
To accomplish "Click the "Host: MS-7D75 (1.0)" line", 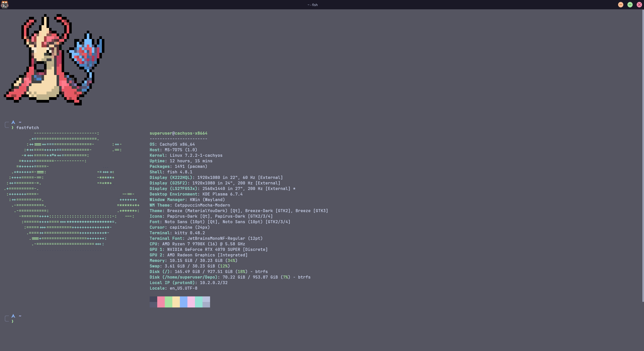I will 173,150.
